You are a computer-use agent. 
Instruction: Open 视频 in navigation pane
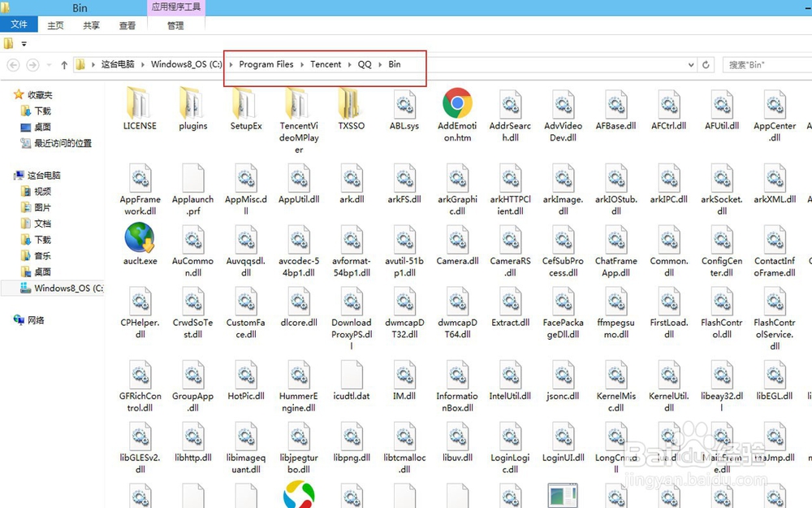pos(42,191)
